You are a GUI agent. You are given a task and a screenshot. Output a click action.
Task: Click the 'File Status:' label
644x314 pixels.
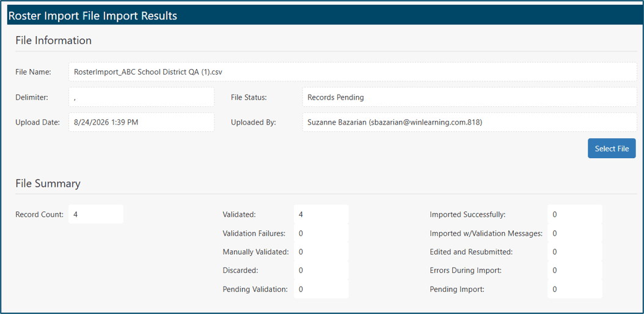click(249, 97)
